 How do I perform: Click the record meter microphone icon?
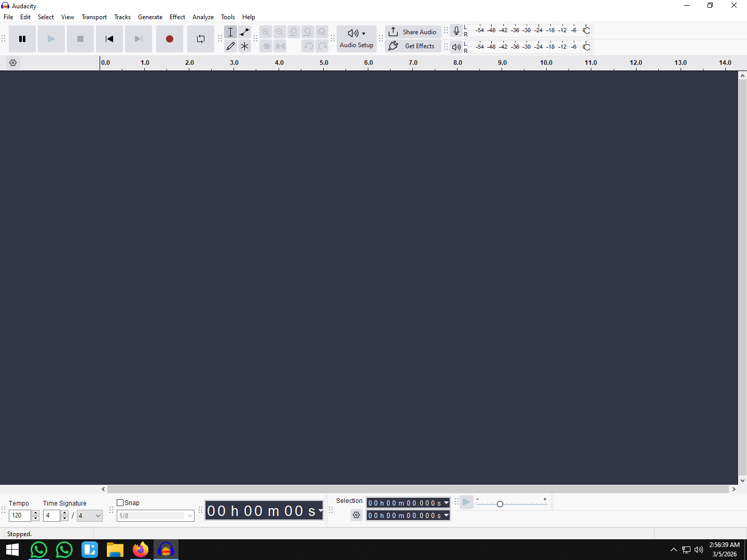click(x=456, y=31)
